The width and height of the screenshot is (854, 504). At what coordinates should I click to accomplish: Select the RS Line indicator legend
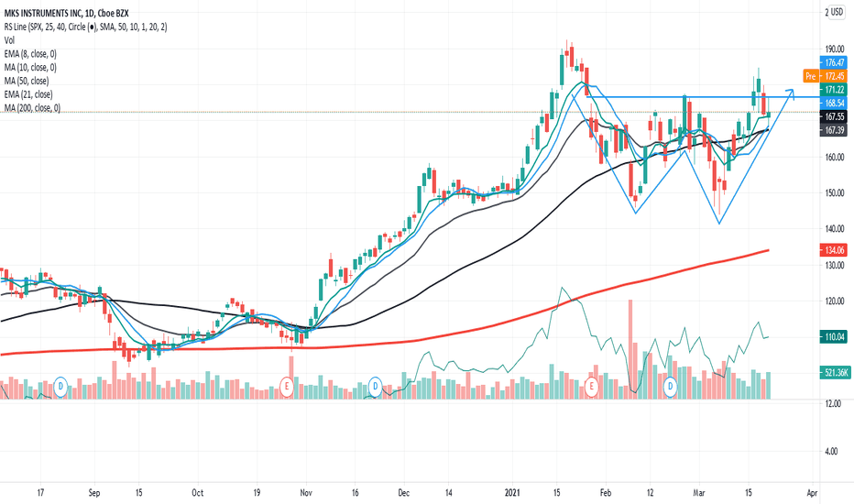coord(85,27)
